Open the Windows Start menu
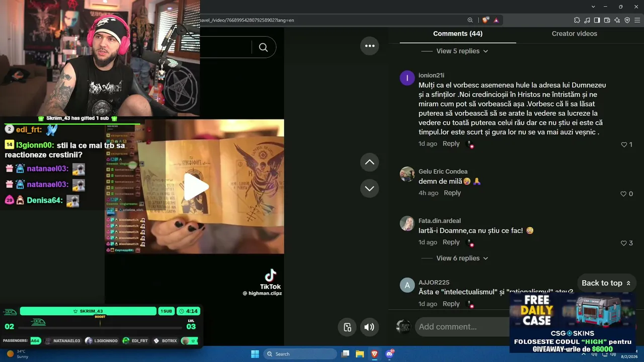The height and width of the screenshot is (362, 644). click(255, 354)
